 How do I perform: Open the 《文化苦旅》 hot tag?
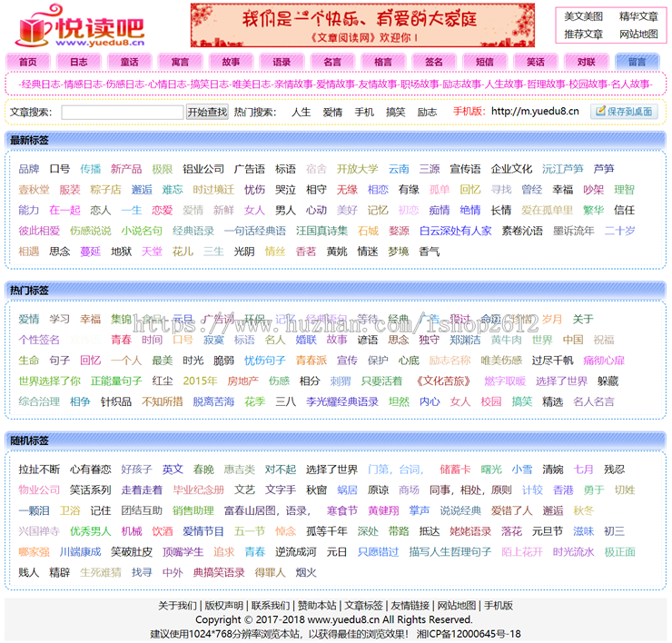pos(443,381)
